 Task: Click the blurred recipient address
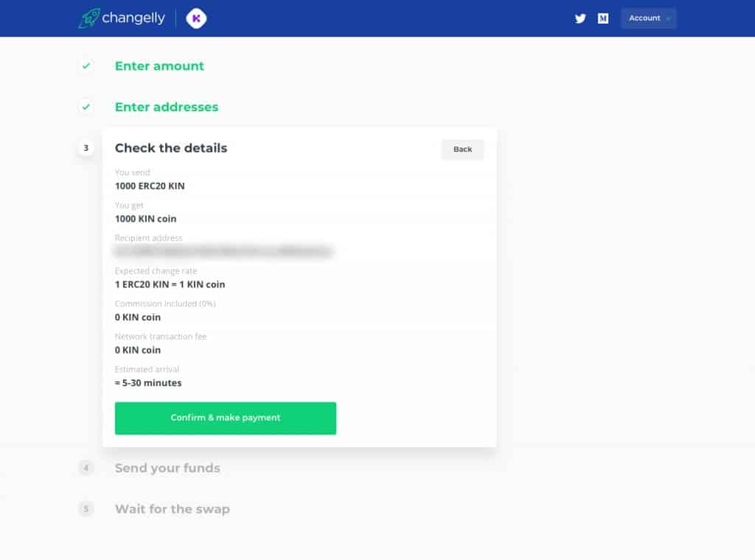(223, 251)
